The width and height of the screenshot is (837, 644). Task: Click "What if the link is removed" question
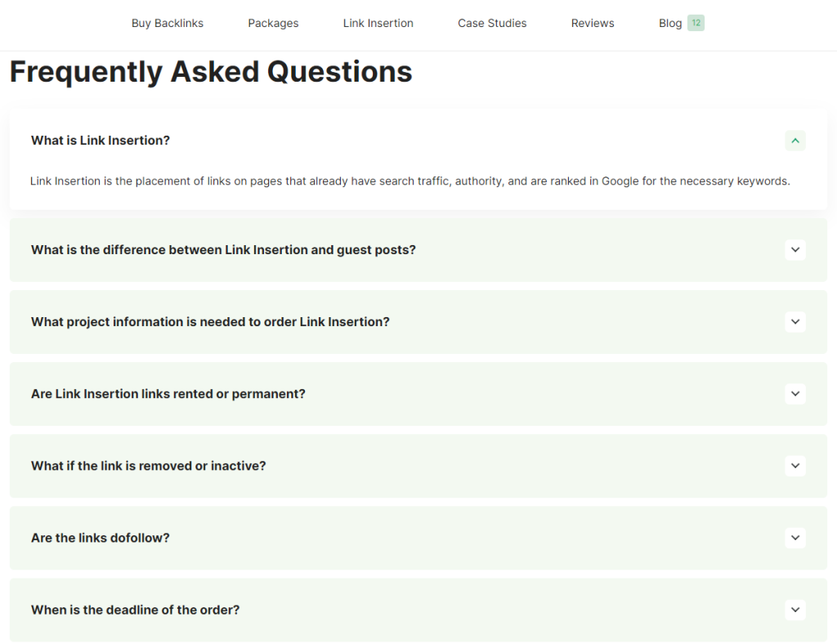tap(149, 466)
